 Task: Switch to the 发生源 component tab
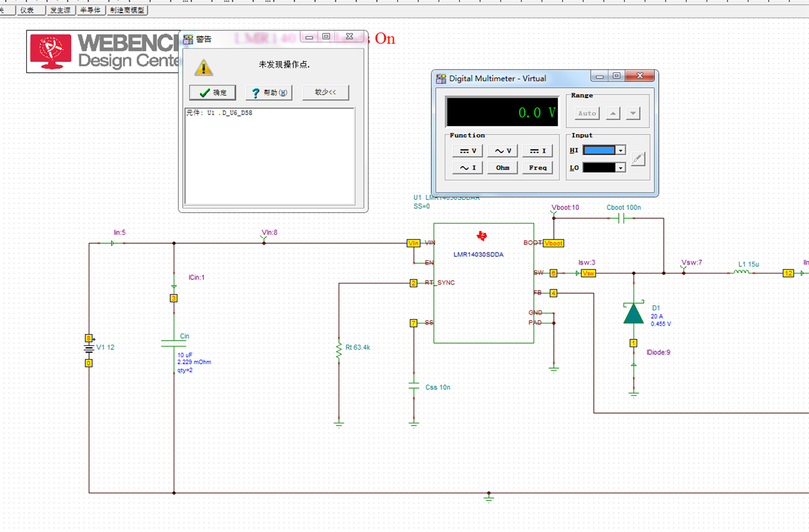(x=61, y=11)
